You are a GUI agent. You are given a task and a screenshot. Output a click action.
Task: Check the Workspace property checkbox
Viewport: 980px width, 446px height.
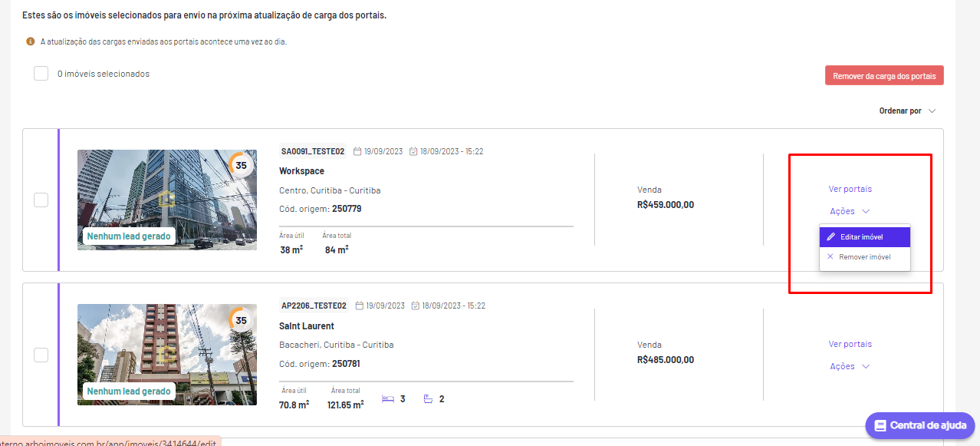pyautogui.click(x=41, y=200)
